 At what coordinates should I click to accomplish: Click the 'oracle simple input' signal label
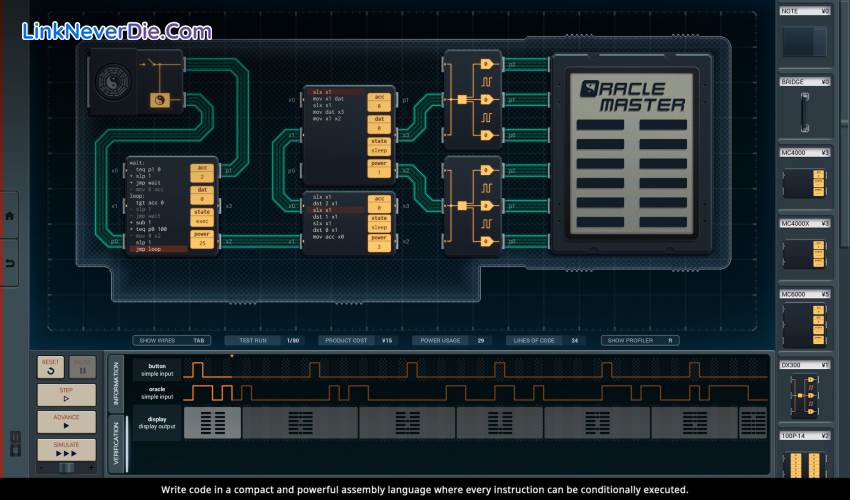click(x=157, y=393)
